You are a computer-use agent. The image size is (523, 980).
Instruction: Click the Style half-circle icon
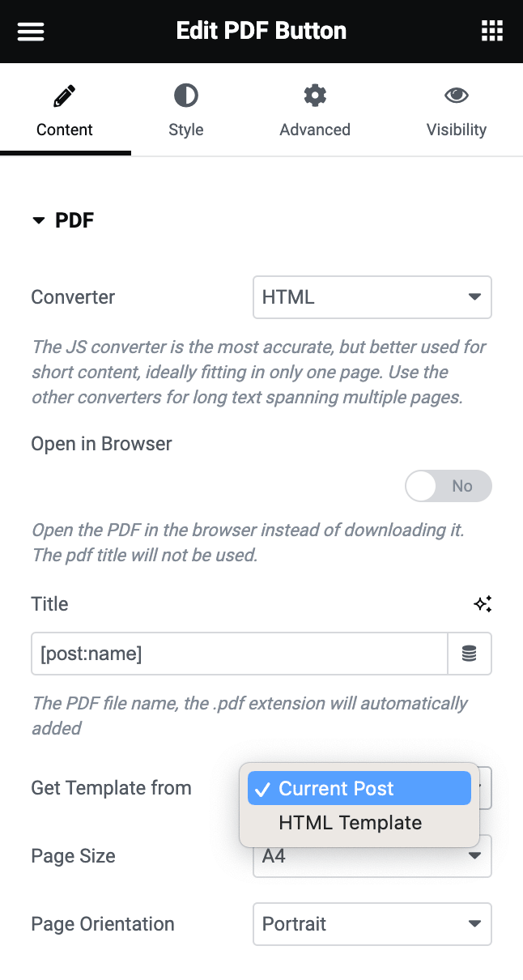[x=185, y=95]
